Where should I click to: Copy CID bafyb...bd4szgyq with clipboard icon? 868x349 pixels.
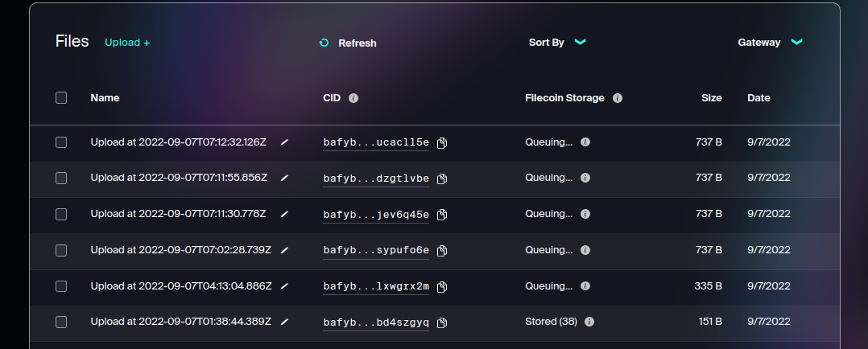click(x=442, y=322)
